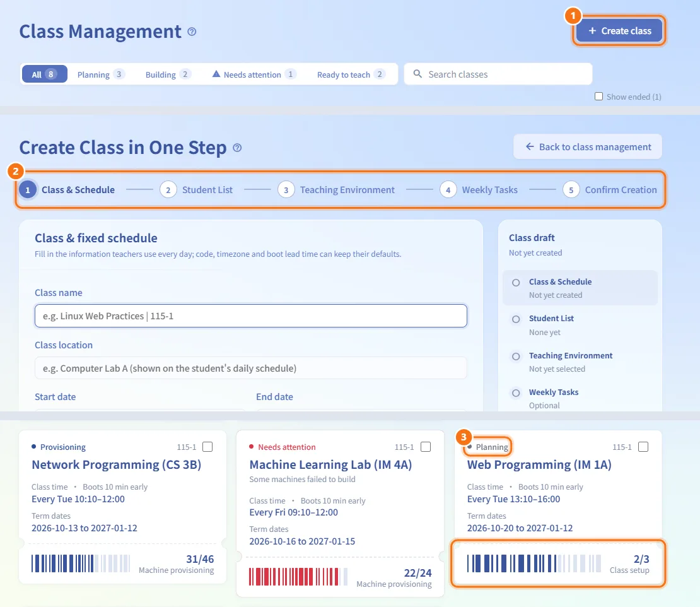Click "Every Fri 09:10–12:00" class time
The image size is (700, 607).
click(293, 512)
